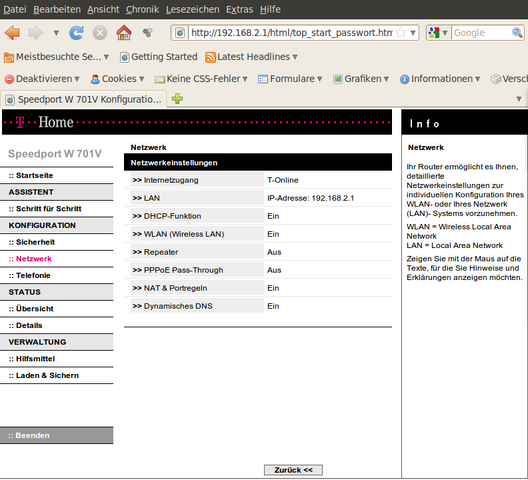
Task: Open the Formulare developer toolbar menu
Action: [x=290, y=79]
